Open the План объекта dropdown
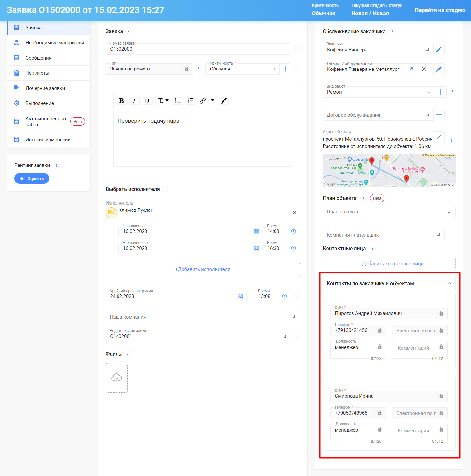The height and width of the screenshot is (476, 471). 389,212
